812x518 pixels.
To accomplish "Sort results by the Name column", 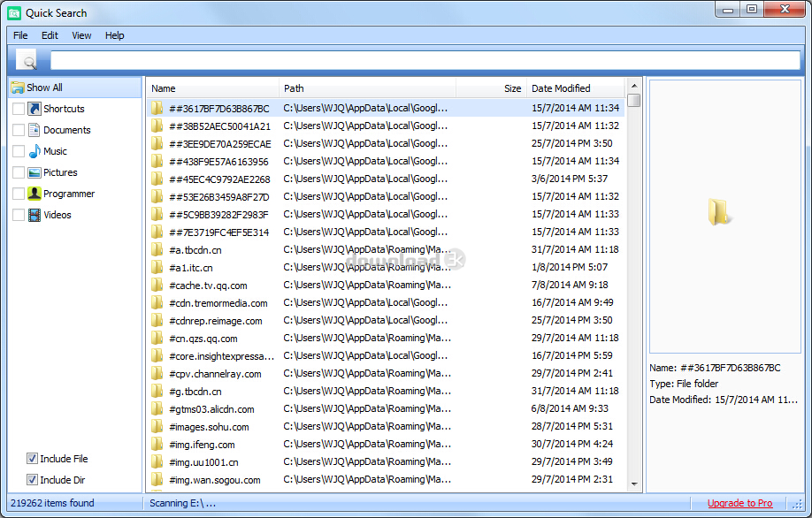I will coord(213,88).
